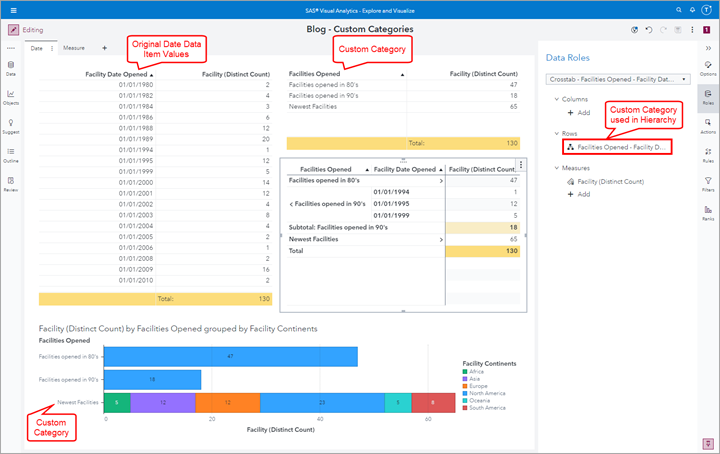Open the Roles pane

708,97
